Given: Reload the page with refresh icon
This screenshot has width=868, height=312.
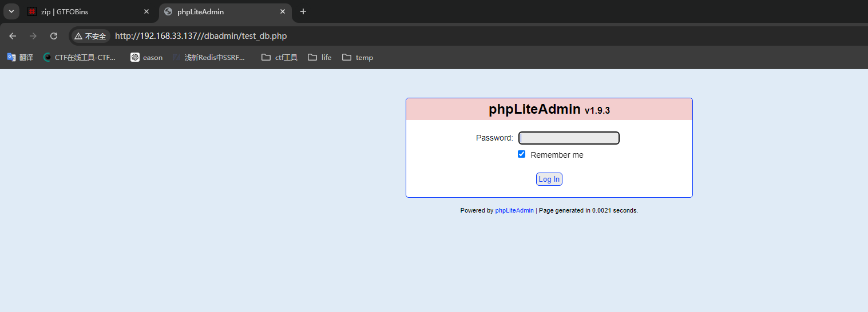Looking at the screenshot, I should click(54, 36).
